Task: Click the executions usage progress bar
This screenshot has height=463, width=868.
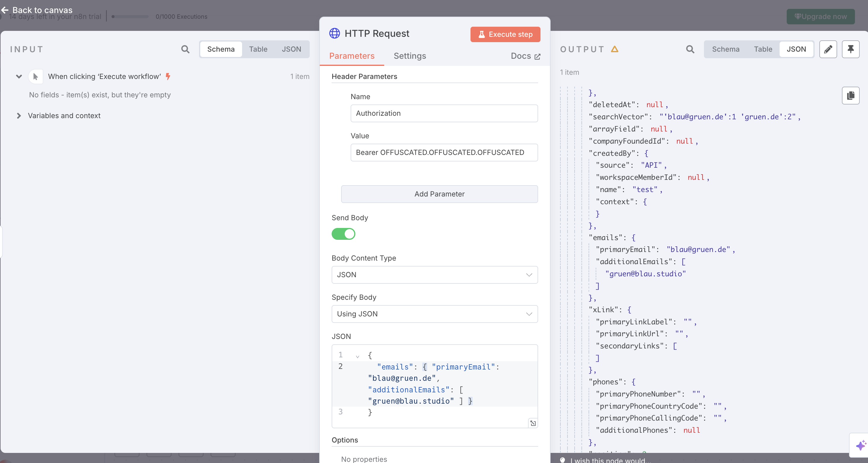Action: [x=130, y=17]
